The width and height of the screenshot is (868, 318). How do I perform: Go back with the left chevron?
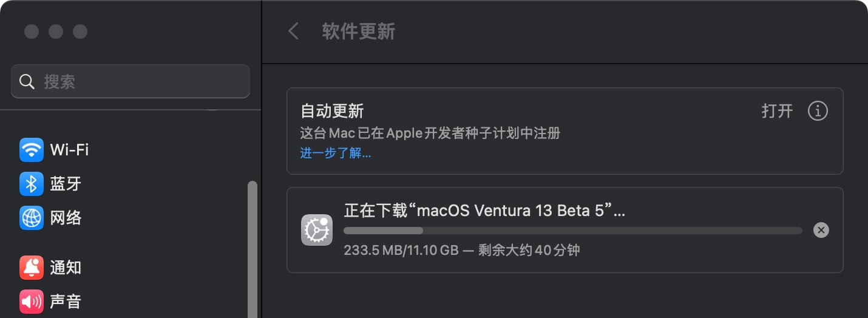294,32
